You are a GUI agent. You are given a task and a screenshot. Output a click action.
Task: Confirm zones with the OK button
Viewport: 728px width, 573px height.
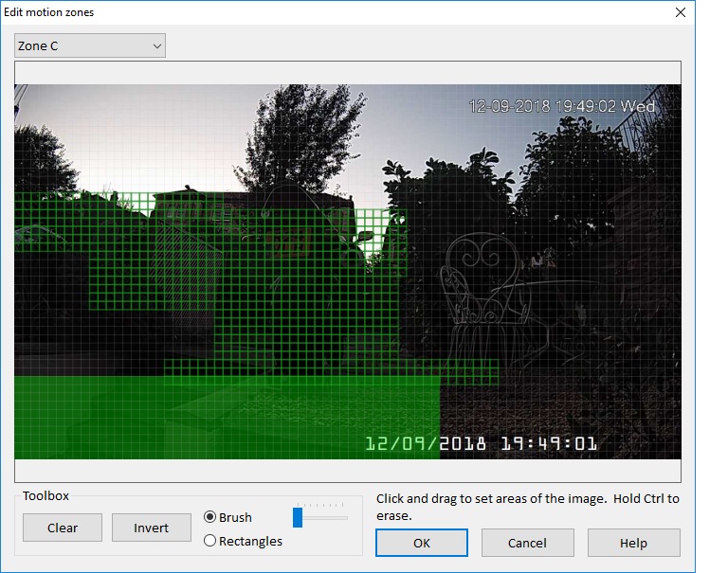click(422, 543)
